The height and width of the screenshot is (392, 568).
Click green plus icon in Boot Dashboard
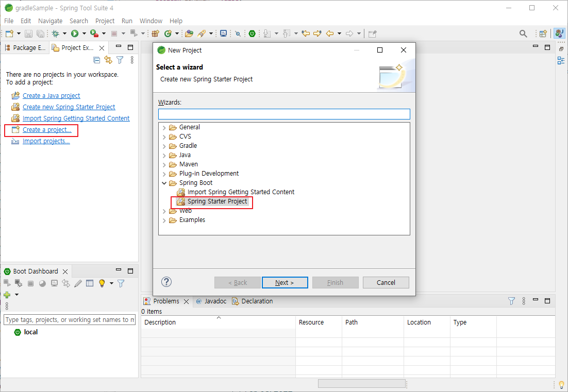click(x=7, y=295)
